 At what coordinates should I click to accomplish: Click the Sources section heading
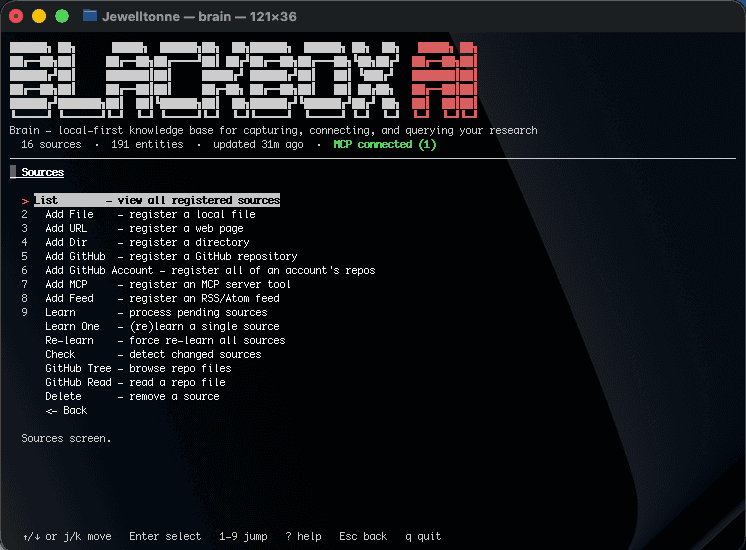[x=42, y=172]
